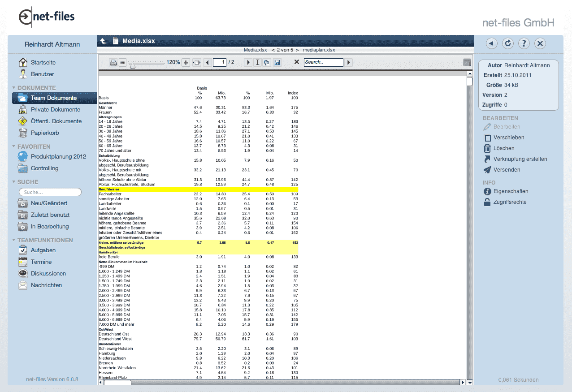Click Verknüpfung erstellen link

[x=520, y=159]
